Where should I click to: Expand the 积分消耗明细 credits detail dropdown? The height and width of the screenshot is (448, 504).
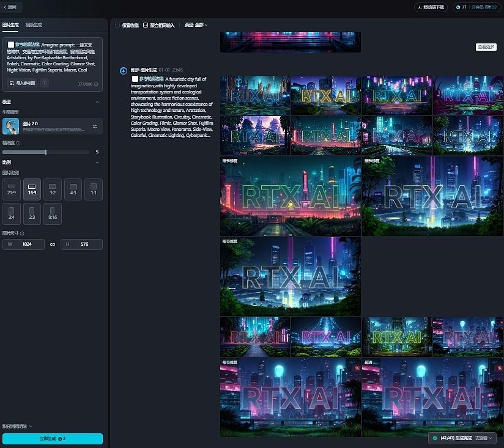coord(17,427)
